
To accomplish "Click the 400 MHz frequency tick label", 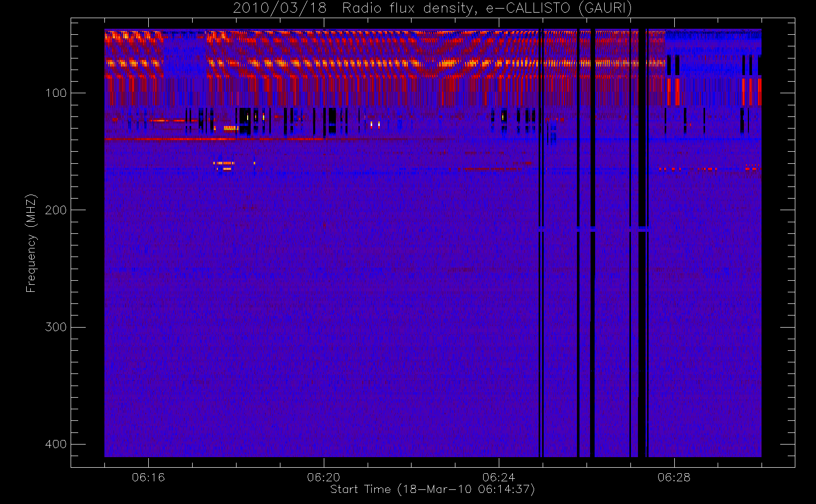I will [x=56, y=444].
